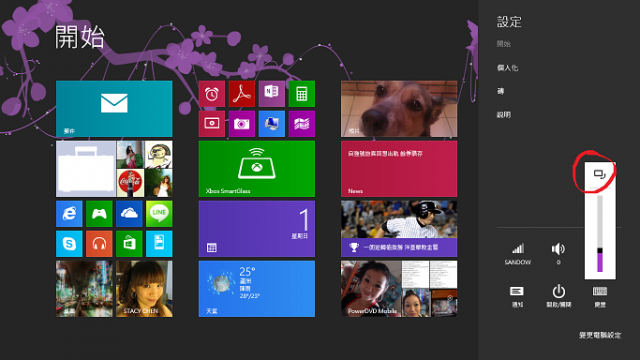
Task: Launch the Camera tile
Action: coord(242,124)
